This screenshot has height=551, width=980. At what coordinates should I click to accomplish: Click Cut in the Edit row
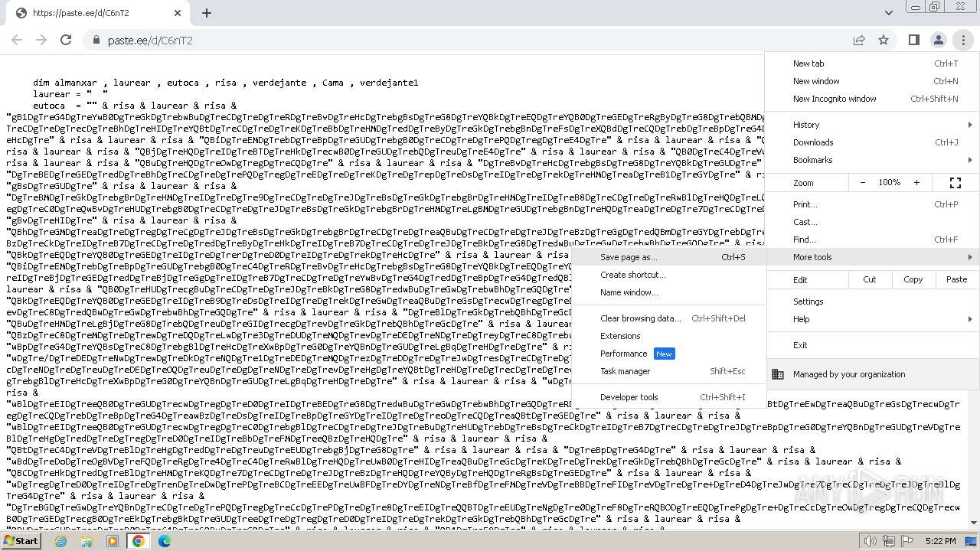pos(870,279)
